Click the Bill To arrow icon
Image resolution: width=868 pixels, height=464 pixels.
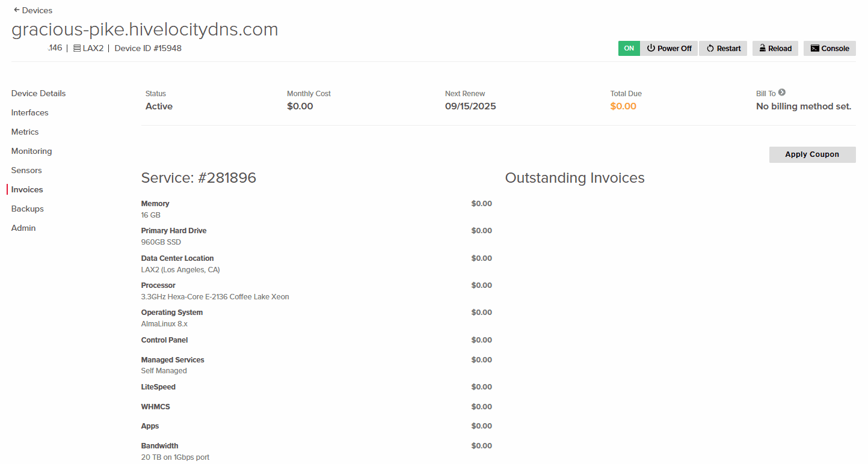tap(782, 93)
